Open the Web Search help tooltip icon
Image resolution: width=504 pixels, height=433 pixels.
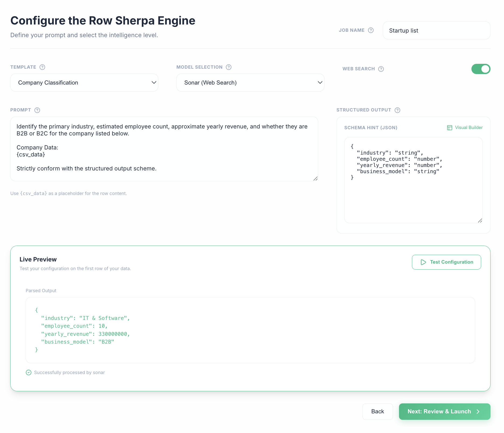click(381, 69)
